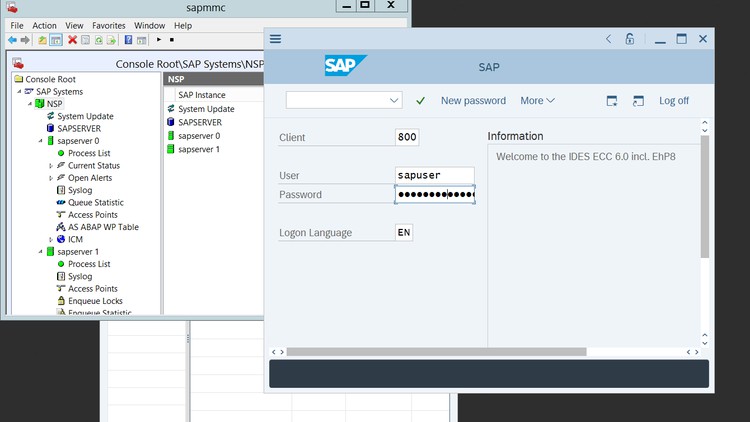
Task: Open the SAP hamburger menu icon
Action: (276, 39)
